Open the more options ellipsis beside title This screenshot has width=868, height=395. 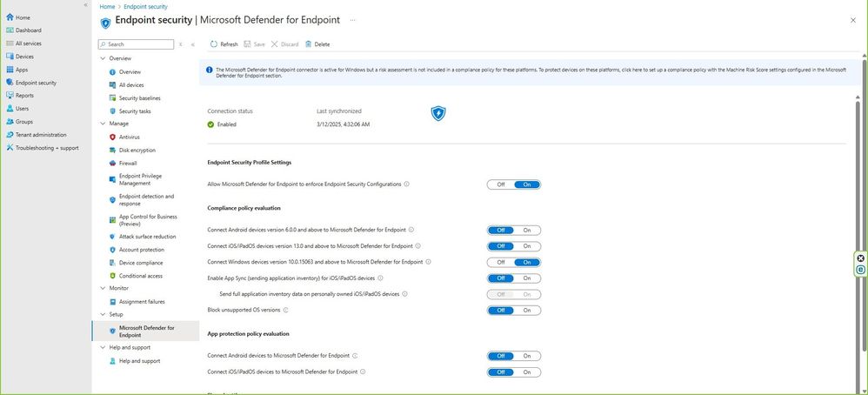[x=352, y=20]
